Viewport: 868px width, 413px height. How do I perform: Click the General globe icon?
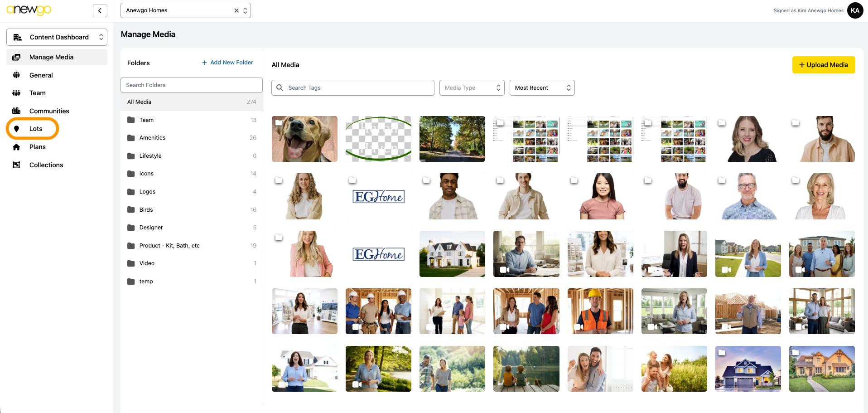click(x=16, y=75)
